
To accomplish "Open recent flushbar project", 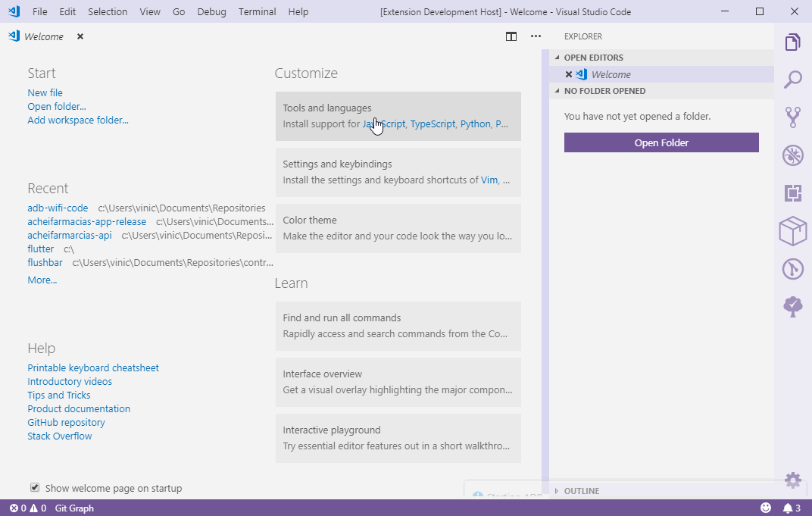I will (45, 263).
